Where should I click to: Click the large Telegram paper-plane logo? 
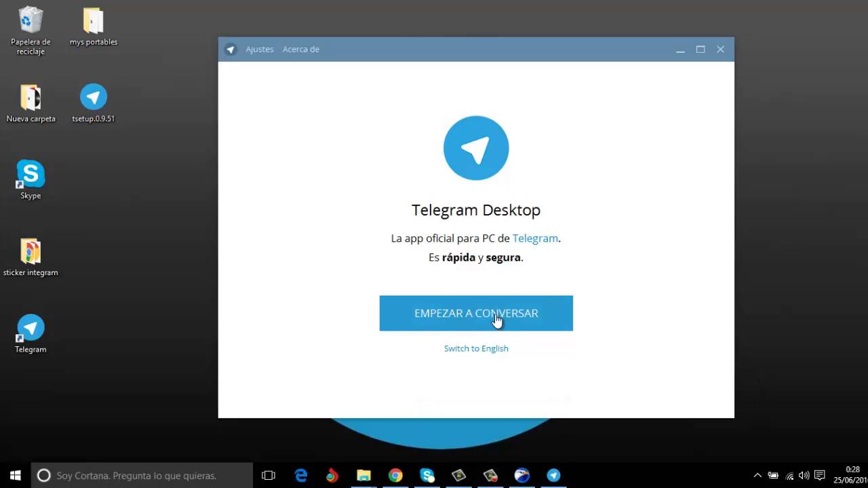coord(476,148)
